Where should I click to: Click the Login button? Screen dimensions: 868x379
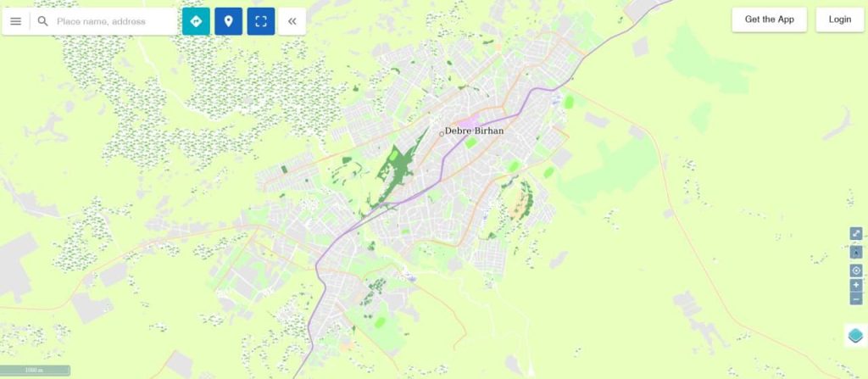click(x=839, y=20)
